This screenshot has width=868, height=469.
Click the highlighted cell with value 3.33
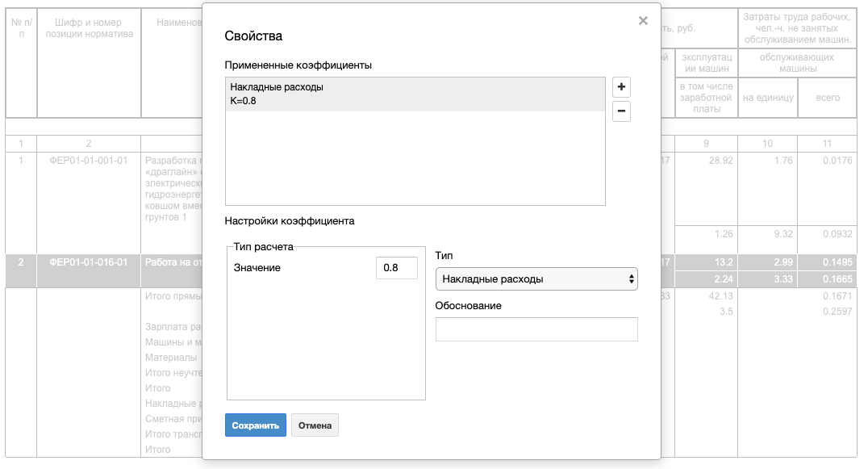point(768,278)
